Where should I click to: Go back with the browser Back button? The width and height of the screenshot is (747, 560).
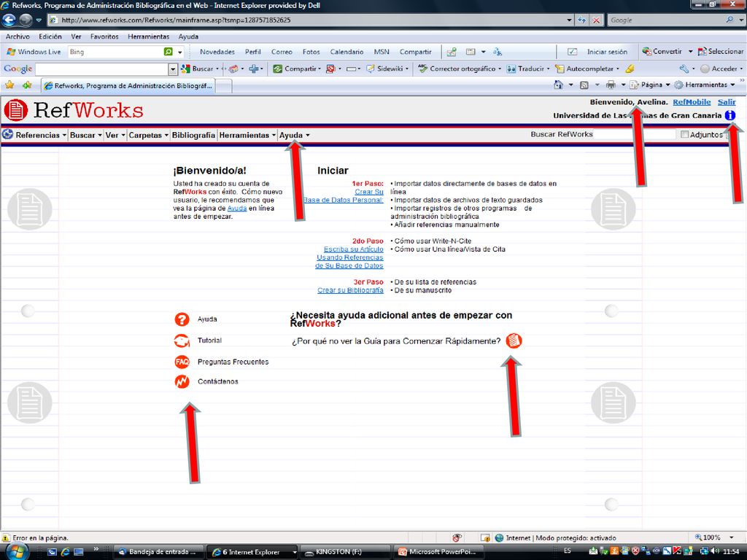9,20
